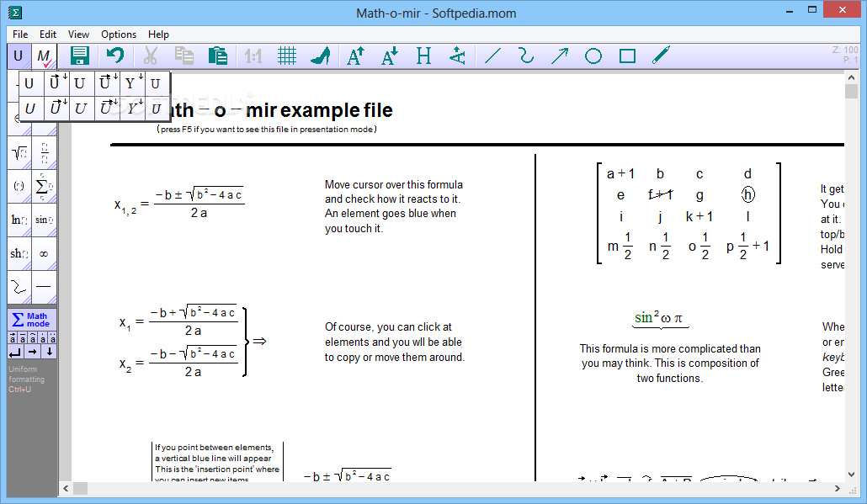Click the Sigma app icon in title bar
The image size is (867, 504).
tap(15, 12)
